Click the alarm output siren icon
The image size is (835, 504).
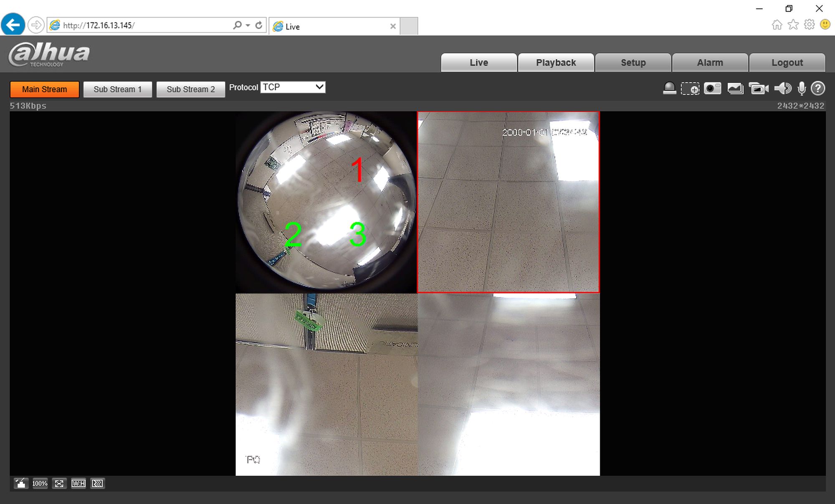pos(669,89)
